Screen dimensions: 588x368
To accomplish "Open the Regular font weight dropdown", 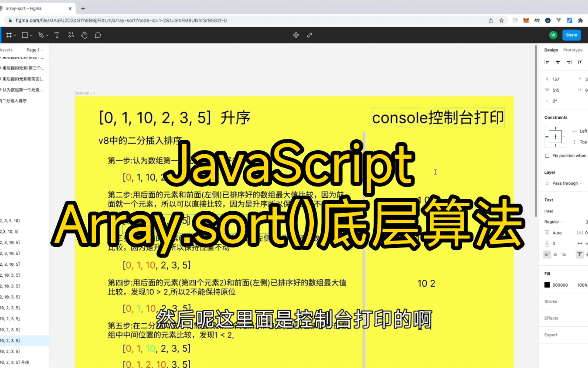I will (x=553, y=221).
